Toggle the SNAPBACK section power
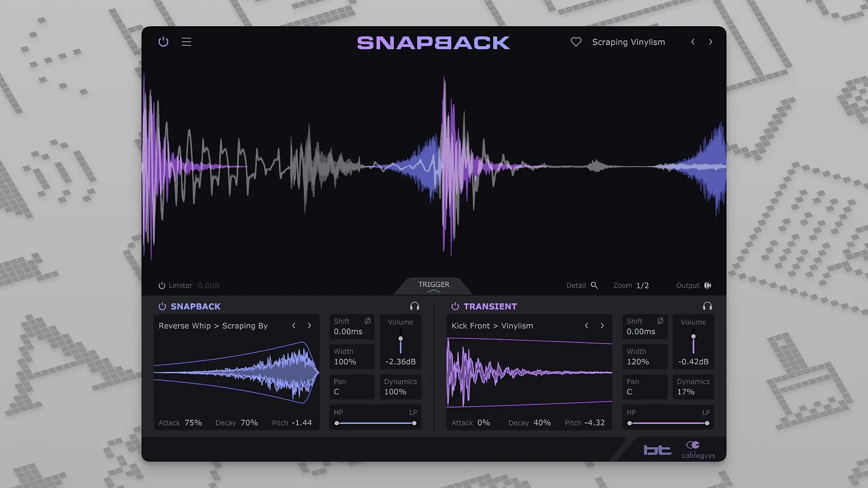 click(162, 306)
